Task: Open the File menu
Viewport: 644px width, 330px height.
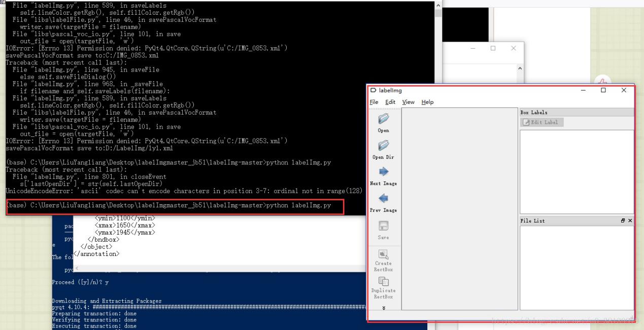Action: click(374, 102)
